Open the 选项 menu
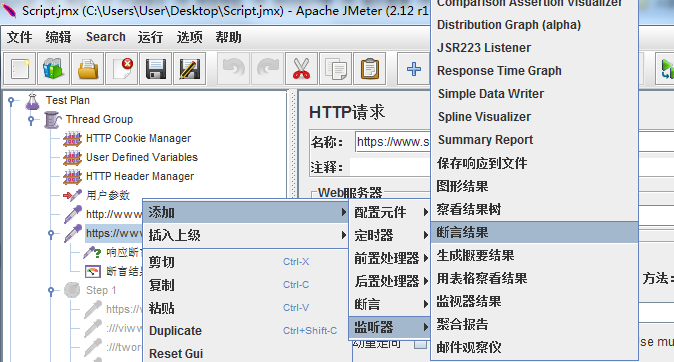The width and height of the screenshot is (674, 362). (190, 37)
